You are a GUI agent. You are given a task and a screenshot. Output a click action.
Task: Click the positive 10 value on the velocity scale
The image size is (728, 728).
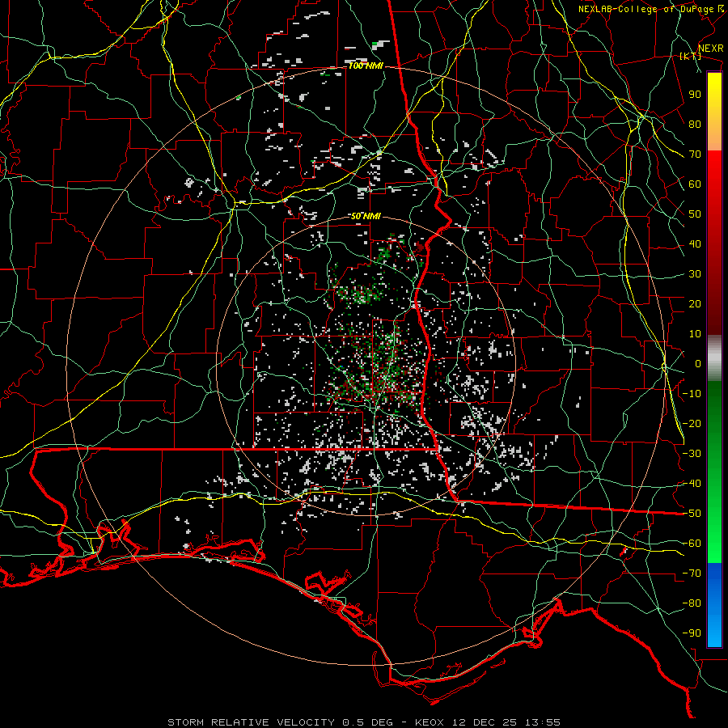[695, 334]
